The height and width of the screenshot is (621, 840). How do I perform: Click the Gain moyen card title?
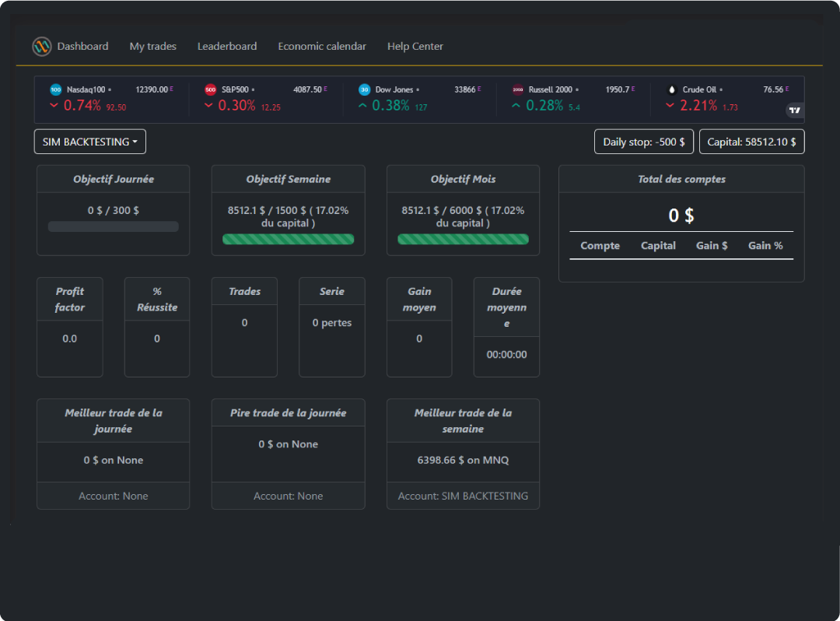(419, 300)
